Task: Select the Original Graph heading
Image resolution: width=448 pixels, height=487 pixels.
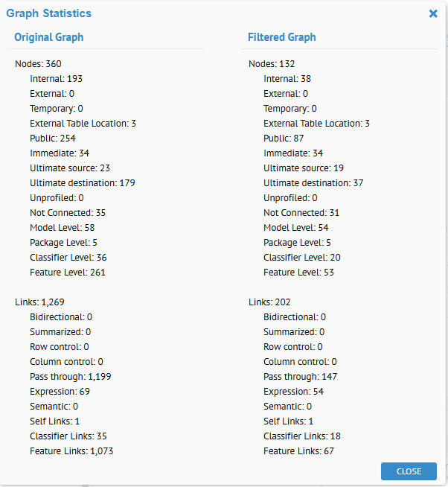Action: click(x=49, y=37)
